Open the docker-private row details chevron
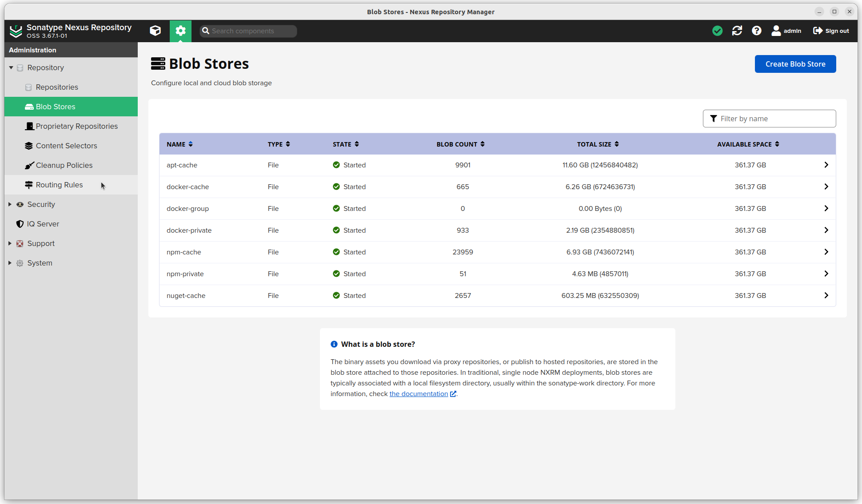This screenshot has height=504, width=862. tap(826, 230)
